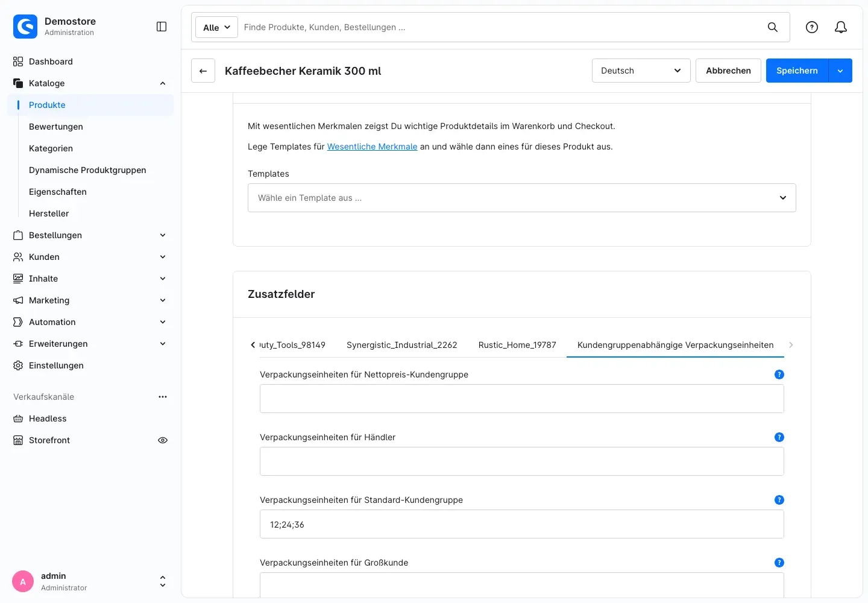Open the Deutsch language dropdown
Viewport: 868px width, 603px height.
tap(641, 71)
